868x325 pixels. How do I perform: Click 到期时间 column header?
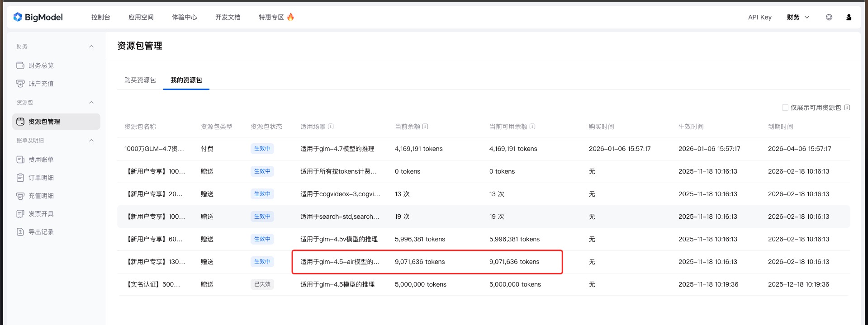[x=781, y=127]
